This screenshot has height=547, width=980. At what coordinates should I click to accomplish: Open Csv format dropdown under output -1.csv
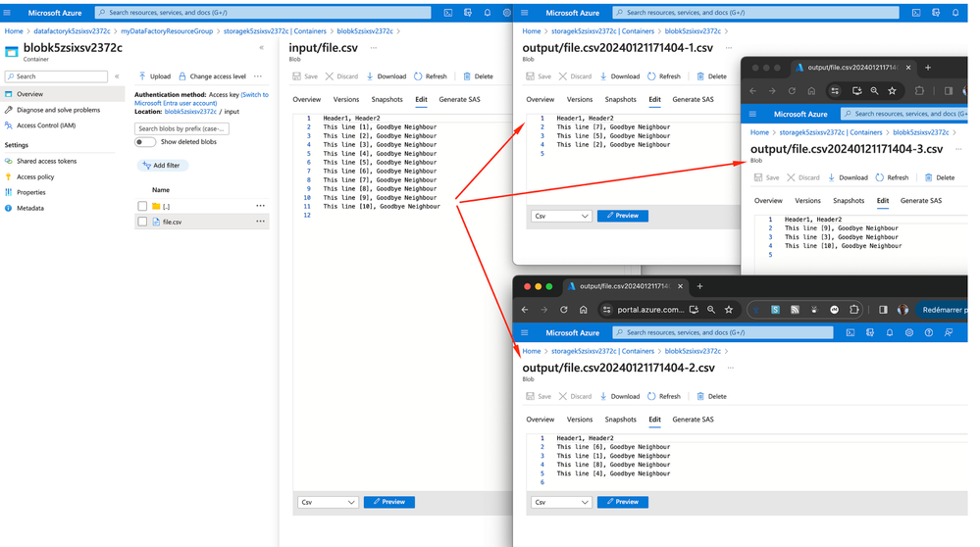point(561,216)
